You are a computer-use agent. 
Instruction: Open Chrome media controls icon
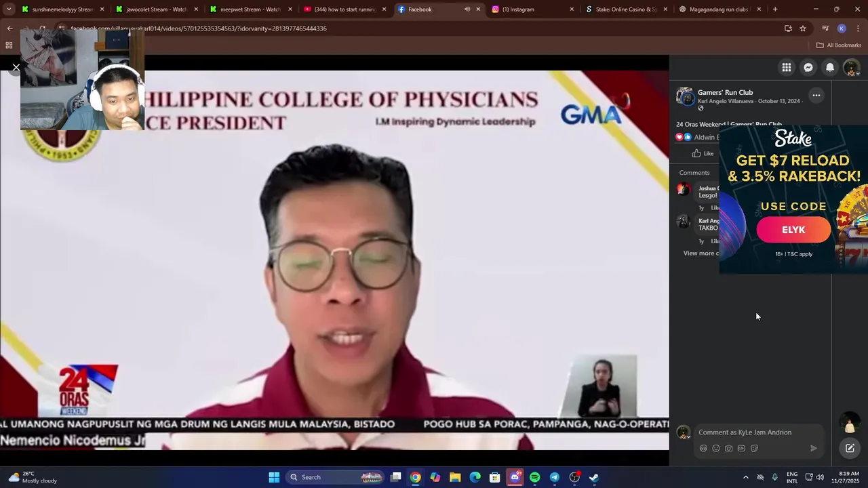(825, 28)
